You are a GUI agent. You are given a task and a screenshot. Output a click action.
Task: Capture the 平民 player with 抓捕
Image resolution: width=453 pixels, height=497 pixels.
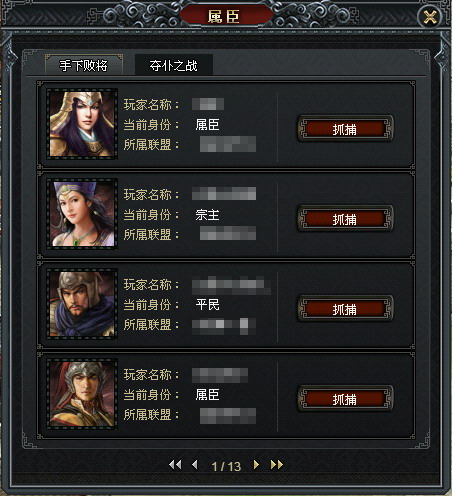click(345, 309)
